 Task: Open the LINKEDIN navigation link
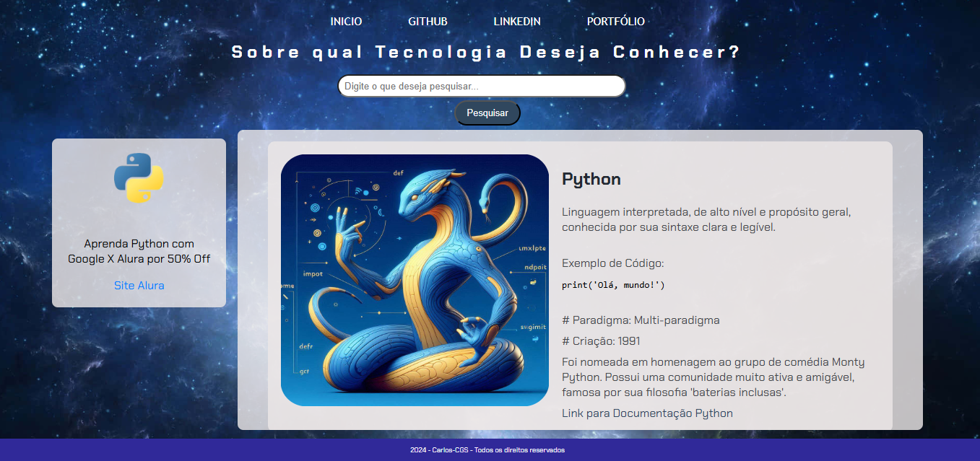[x=517, y=22]
